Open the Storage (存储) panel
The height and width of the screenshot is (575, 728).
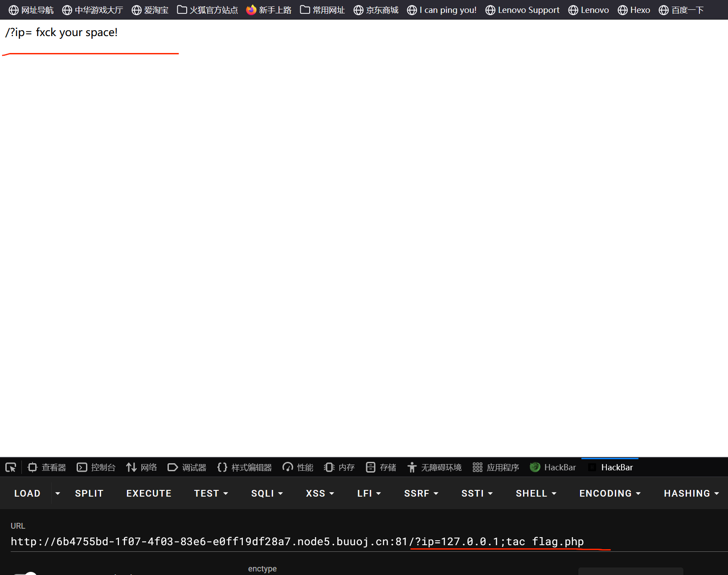[381, 467]
